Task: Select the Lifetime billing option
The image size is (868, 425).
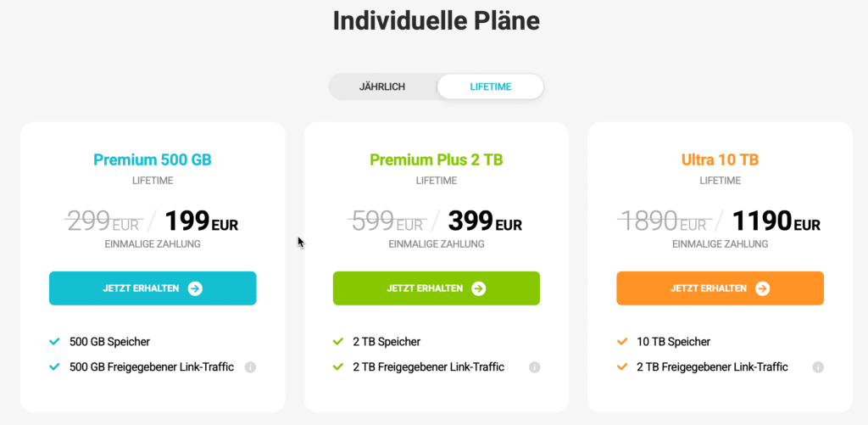Action: click(491, 87)
